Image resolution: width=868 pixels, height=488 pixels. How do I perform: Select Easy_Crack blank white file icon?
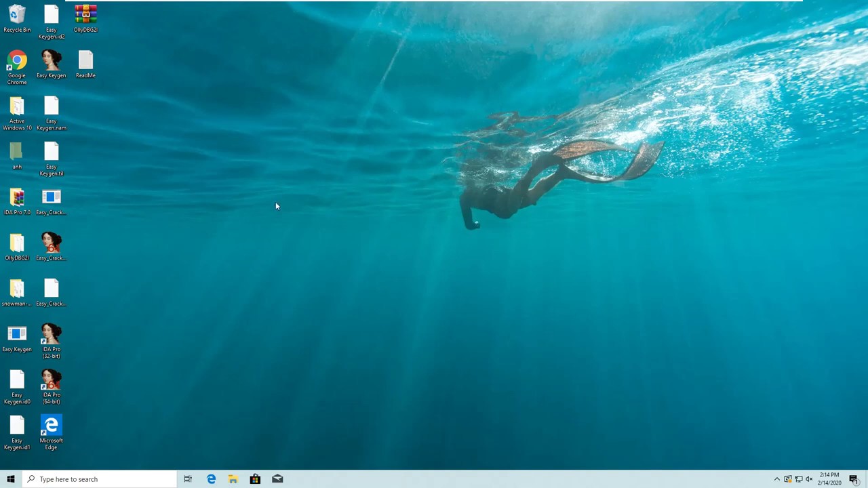52,293
